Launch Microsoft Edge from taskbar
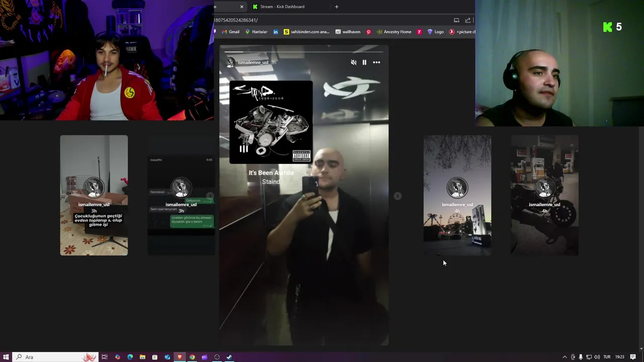644x362 pixels. [x=130, y=357]
